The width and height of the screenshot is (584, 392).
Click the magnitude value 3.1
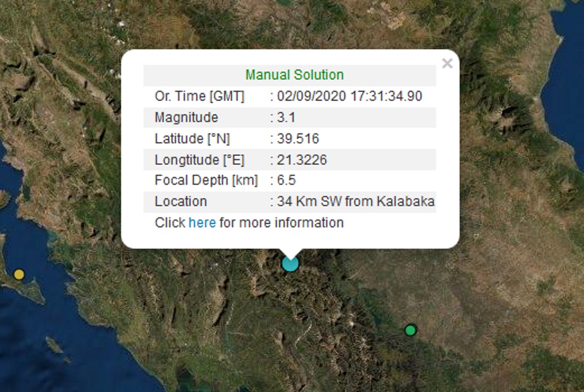(x=286, y=118)
